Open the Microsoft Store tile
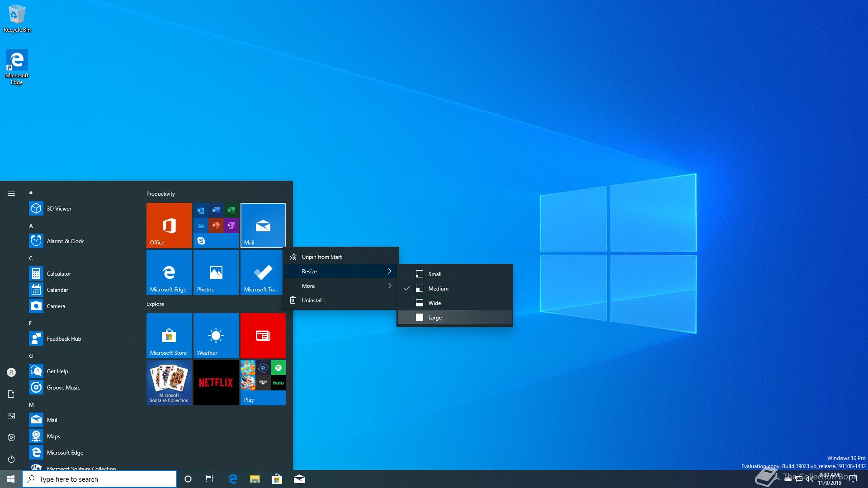Image resolution: width=868 pixels, height=488 pixels. [169, 335]
